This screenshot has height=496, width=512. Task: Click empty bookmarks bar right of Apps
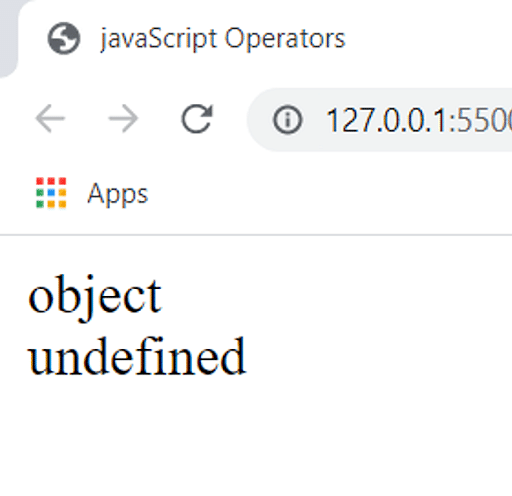330,193
